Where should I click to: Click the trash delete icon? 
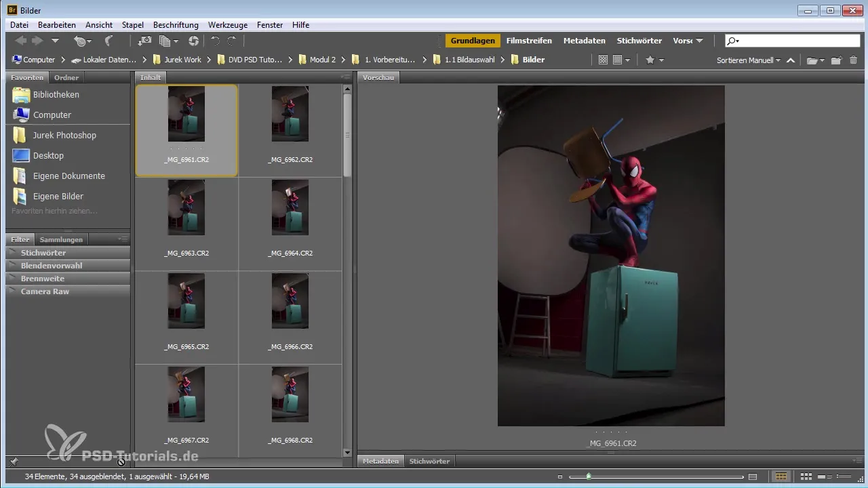[x=853, y=60]
